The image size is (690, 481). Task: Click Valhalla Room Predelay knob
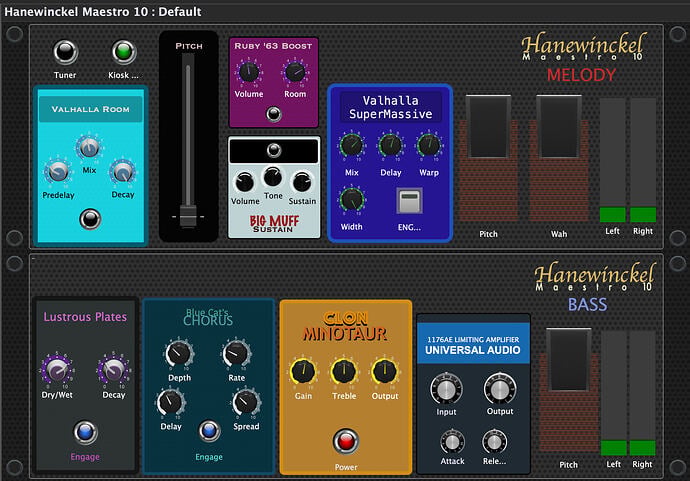point(58,172)
